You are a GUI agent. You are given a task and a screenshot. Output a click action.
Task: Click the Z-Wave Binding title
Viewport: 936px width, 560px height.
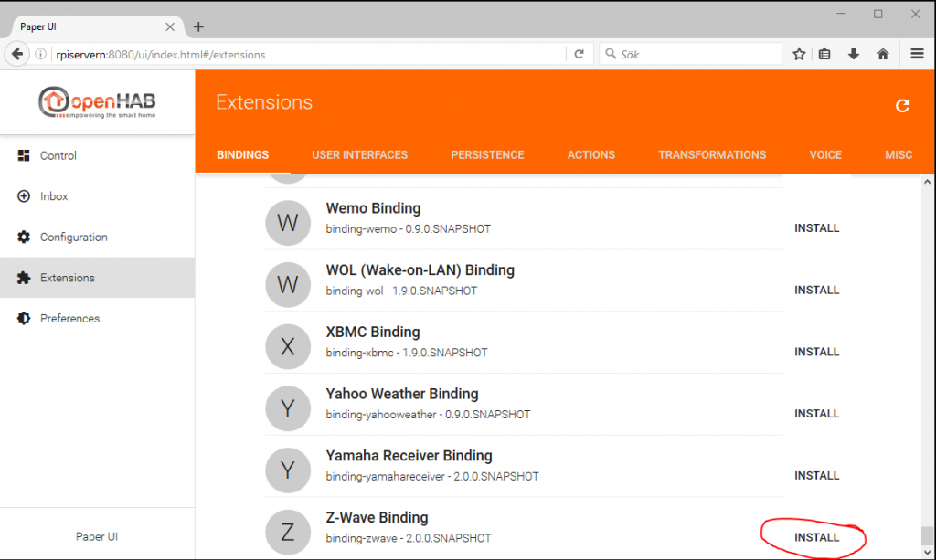coord(378,518)
